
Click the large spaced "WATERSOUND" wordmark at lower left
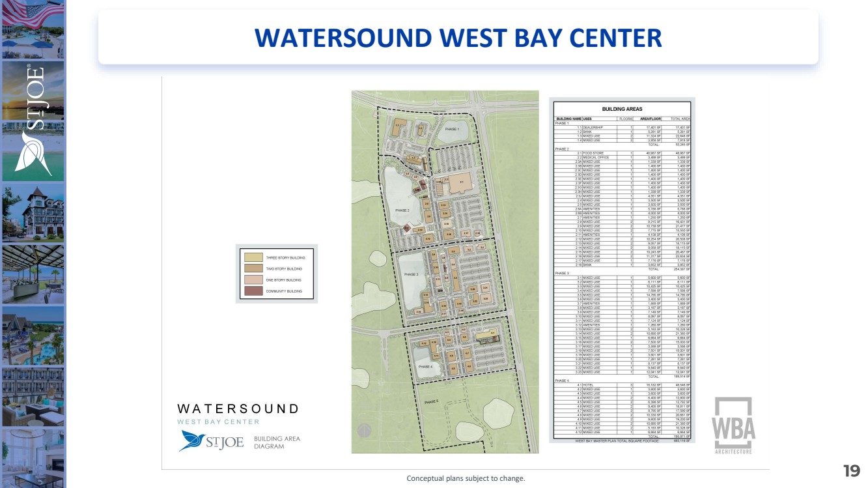pyautogui.click(x=238, y=409)
